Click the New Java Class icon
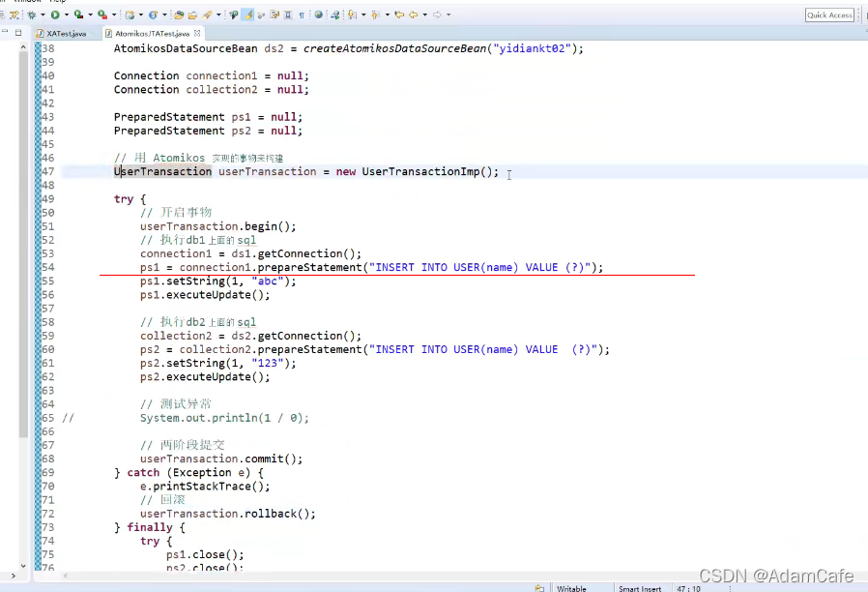This screenshot has width=868, height=592. pos(154,15)
